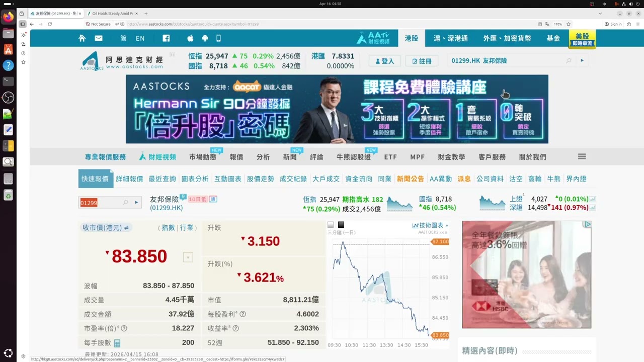Viewport: 644px width, 362px height.
Task: Click the 通 badge beside 友邦保險
Action: point(213,199)
